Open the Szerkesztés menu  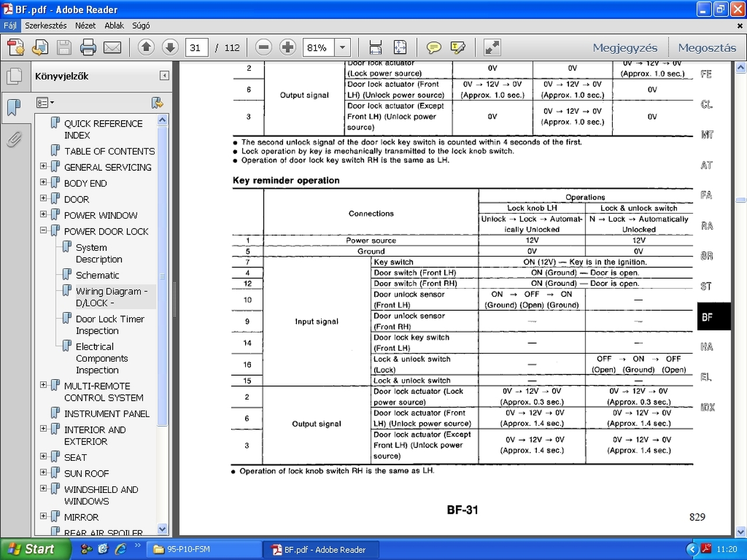(46, 26)
